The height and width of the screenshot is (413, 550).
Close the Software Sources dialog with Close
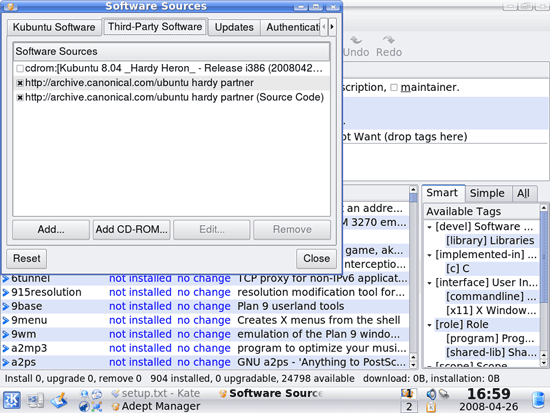tap(316, 259)
